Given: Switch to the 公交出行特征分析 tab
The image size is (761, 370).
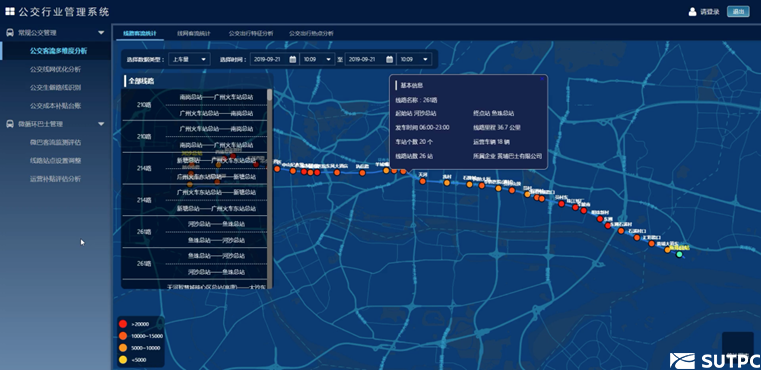Looking at the screenshot, I should coord(251,34).
